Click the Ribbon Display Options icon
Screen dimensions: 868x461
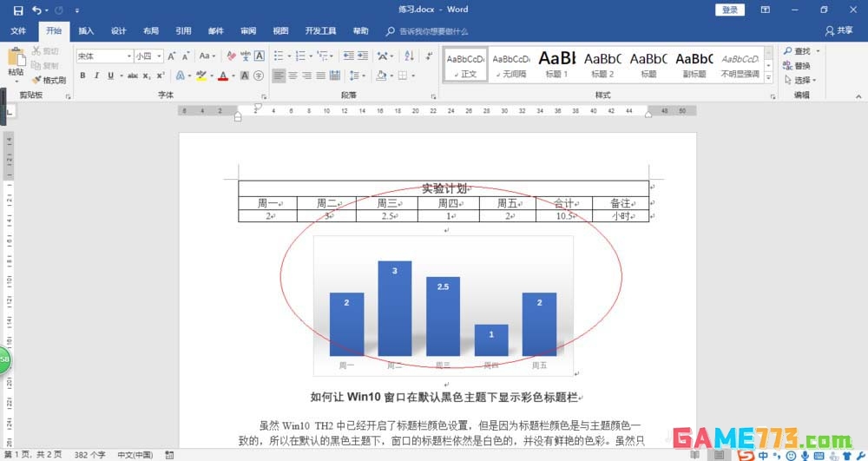[x=765, y=10]
